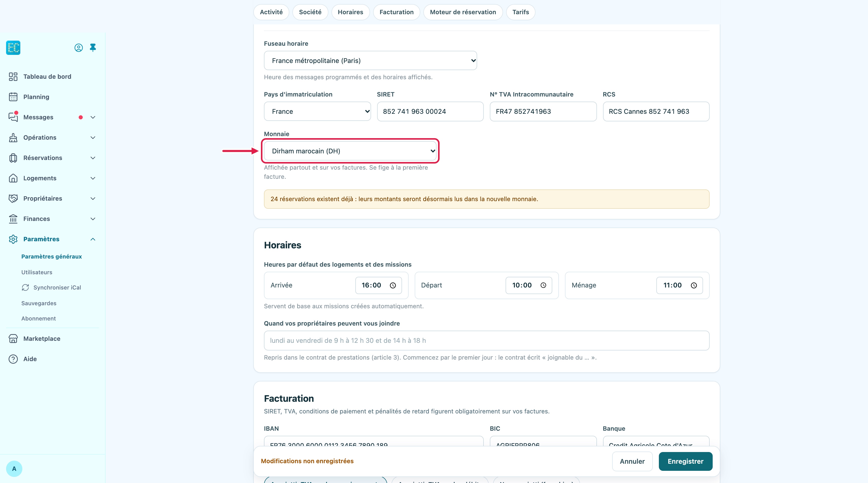Expand the Réservations submenu chevron
The width and height of the screenshot is (868, 483).
[x=93, y=158]
